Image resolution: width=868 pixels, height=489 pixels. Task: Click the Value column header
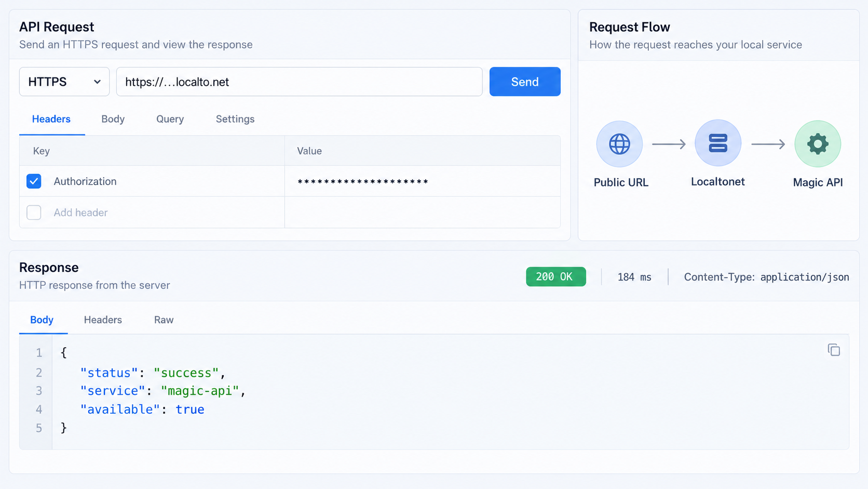point(309,151)
